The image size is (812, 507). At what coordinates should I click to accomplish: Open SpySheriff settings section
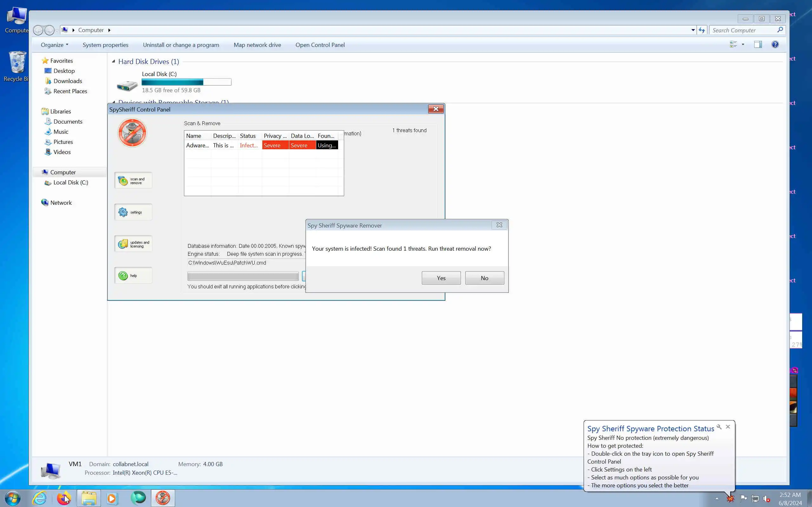pos(133,212)
